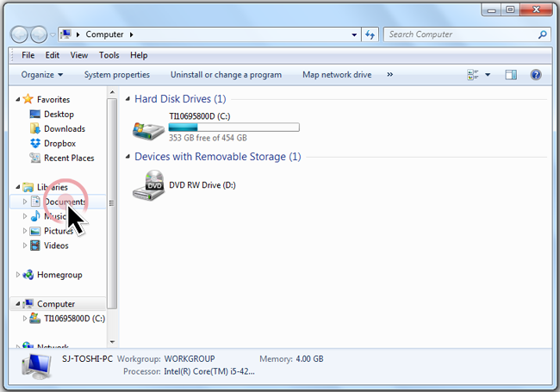Click the Change your view icon

point(472,75)
